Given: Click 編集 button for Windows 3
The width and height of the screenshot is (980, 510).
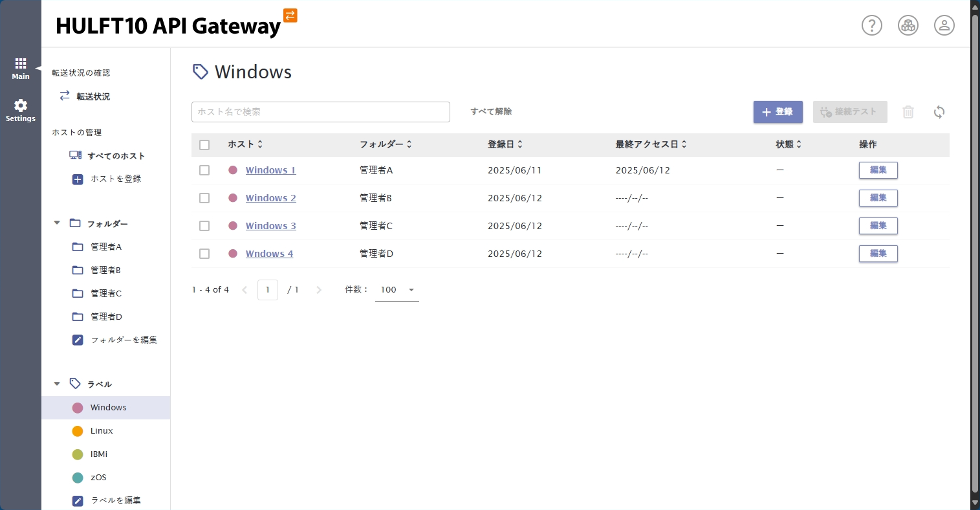Looking at the screenshot, I should point(878,226).
